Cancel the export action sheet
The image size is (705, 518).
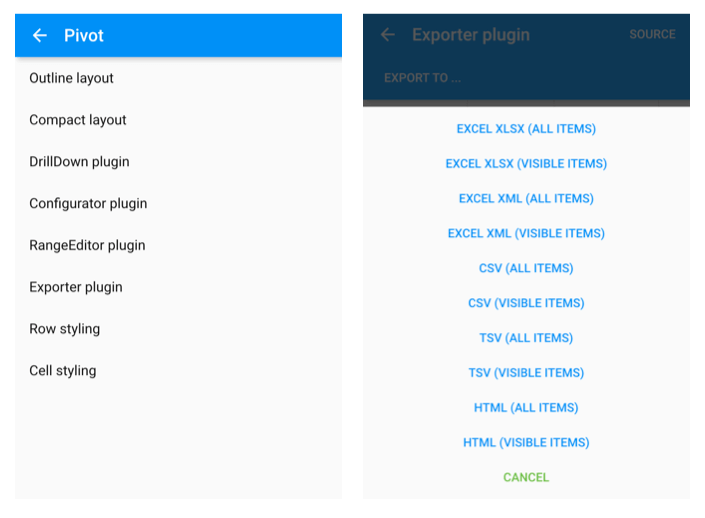pos(526,478)
